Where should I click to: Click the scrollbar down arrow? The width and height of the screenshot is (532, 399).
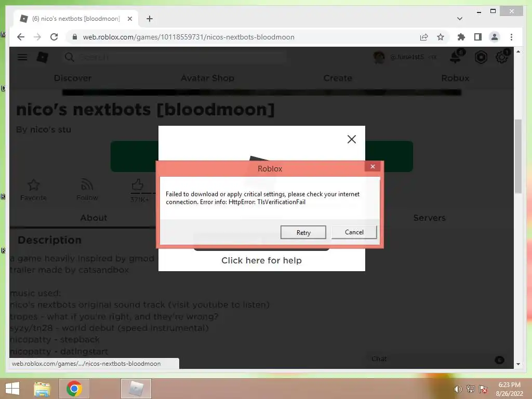518,364
